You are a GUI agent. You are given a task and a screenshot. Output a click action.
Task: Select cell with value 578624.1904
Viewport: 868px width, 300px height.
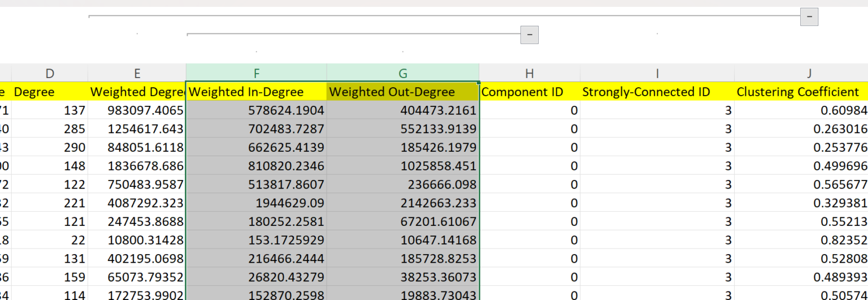click(257, 110)
